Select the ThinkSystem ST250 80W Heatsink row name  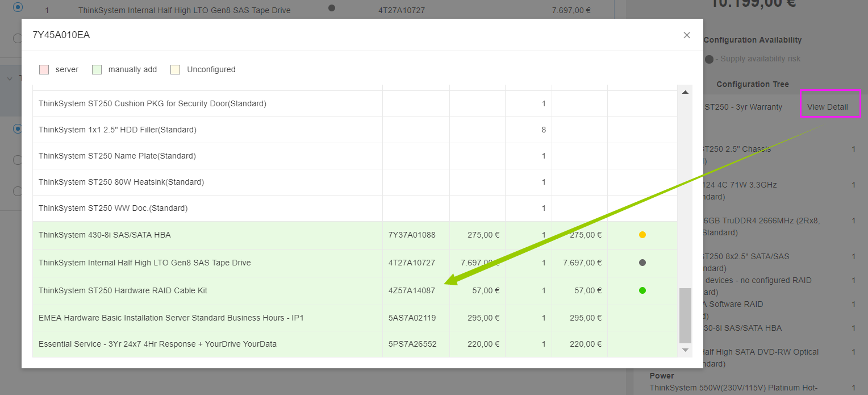[x=121, y=182]
